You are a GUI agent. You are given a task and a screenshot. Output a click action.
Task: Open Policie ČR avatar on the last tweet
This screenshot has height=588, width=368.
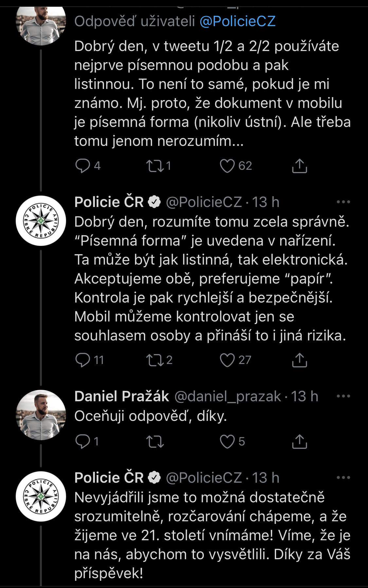click(x=41, y=496)
